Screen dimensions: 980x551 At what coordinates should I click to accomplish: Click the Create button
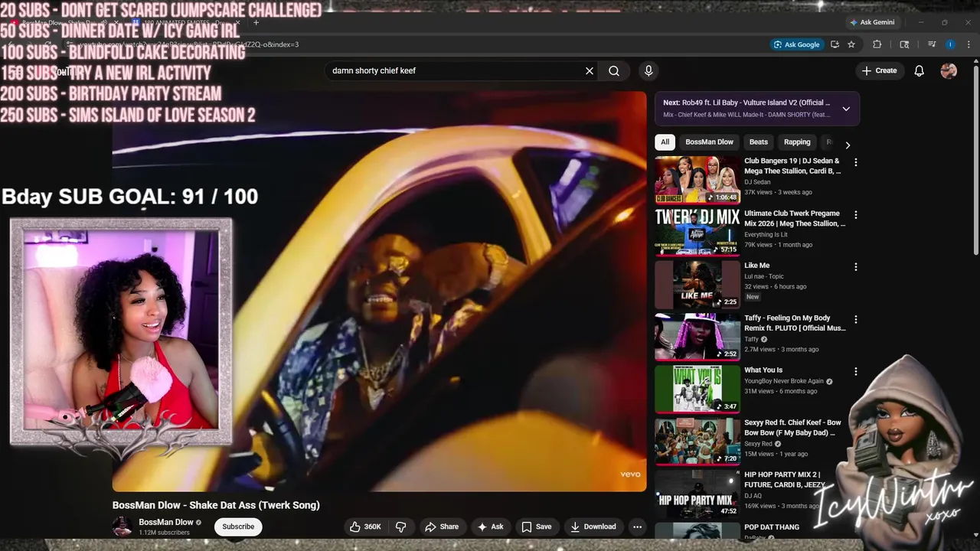click(x=879, y=70)
